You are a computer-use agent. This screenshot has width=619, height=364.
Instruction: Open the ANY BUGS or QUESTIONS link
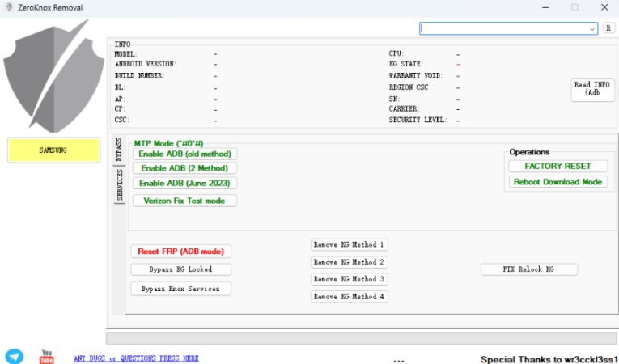[x=136, y=358]
